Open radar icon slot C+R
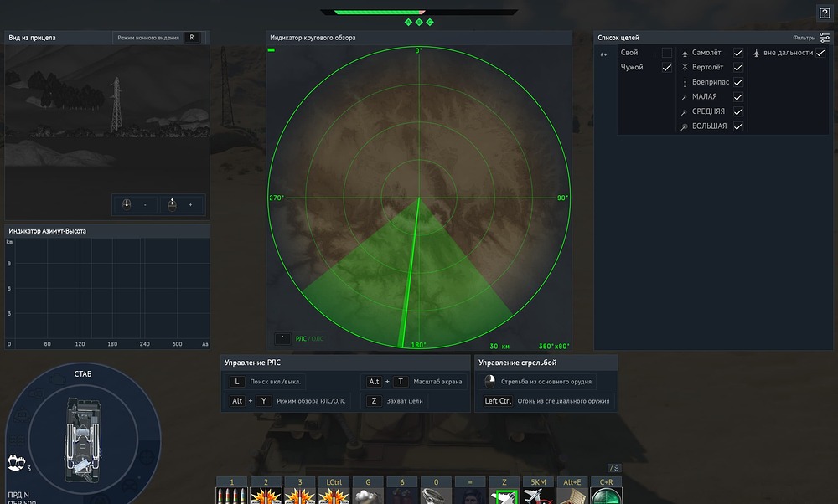This screenshot has width=838, height=504. coord(606,496)
